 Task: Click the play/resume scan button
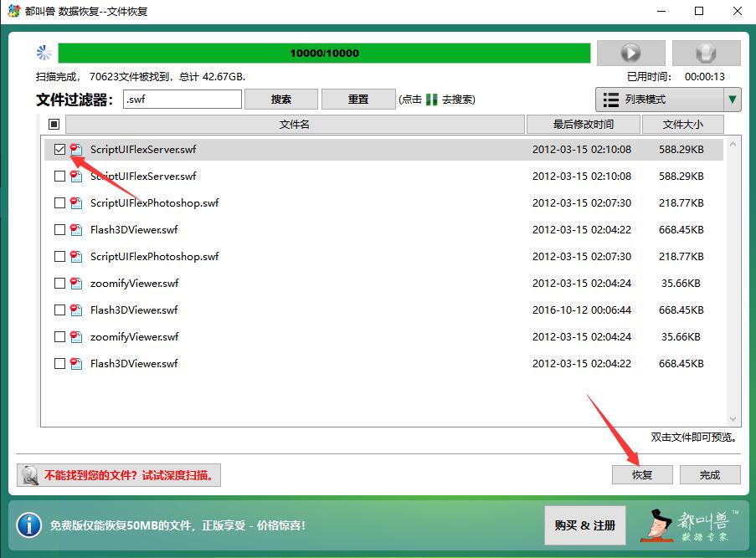630,54
